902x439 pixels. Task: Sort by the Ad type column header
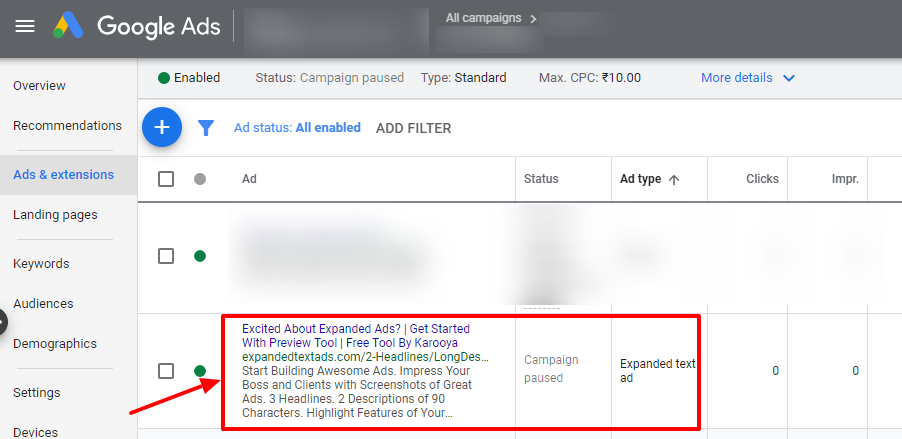[x=640, y=179]
